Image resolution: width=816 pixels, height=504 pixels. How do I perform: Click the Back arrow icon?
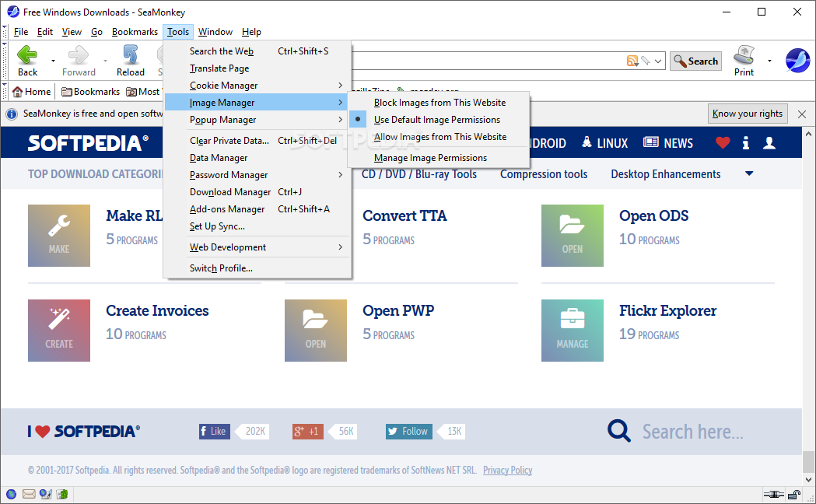coord(27,54)
